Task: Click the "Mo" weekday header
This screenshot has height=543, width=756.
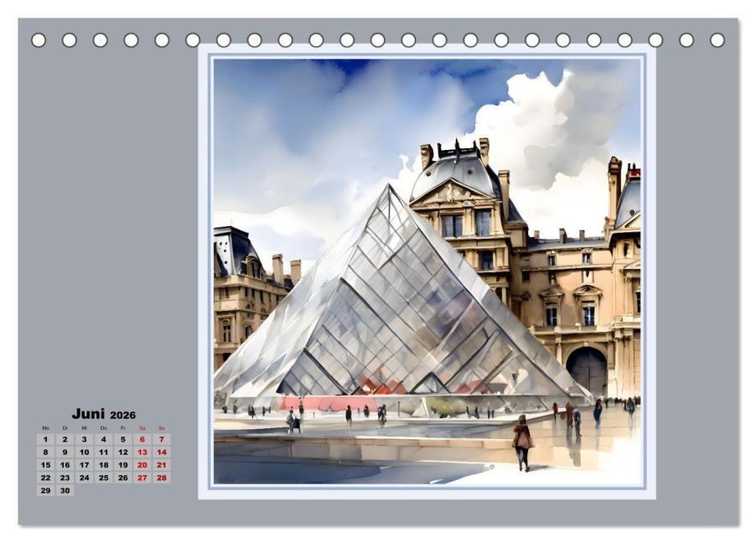Action: [46, 427]
